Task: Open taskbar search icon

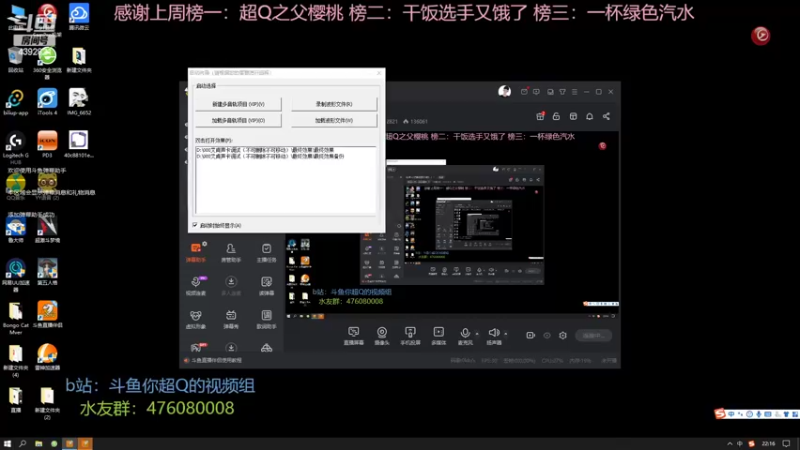Action: (22, 444)
